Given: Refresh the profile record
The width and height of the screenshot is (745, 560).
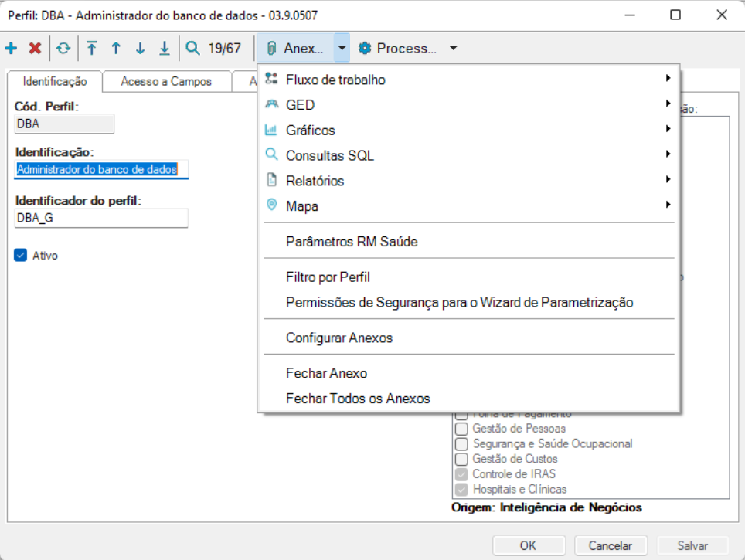Looking at the screenshot, I should 63,48.
